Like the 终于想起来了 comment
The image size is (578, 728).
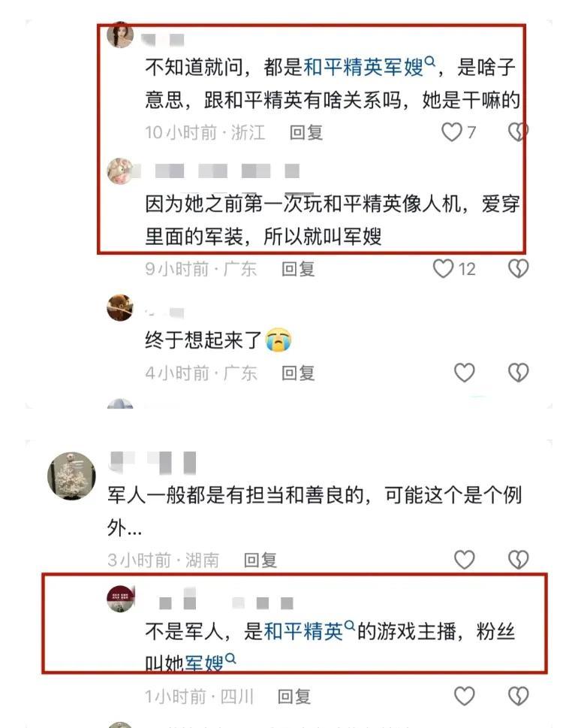[465, 373]
